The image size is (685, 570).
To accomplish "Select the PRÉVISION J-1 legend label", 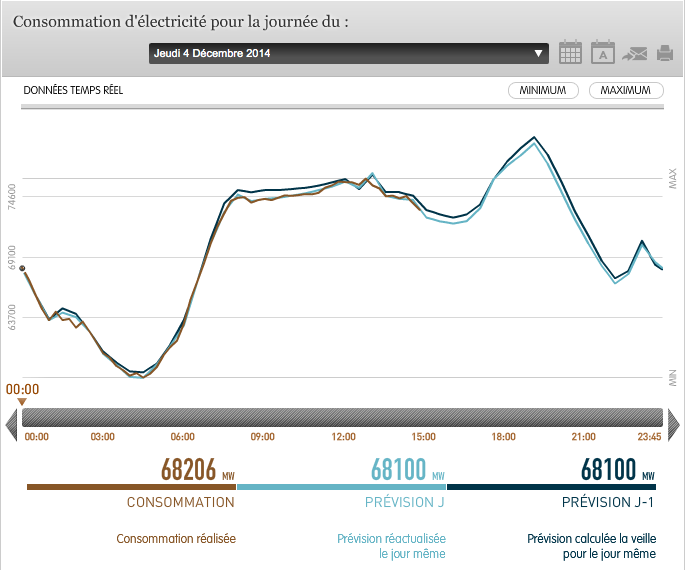I will click(x=608, y=502).
